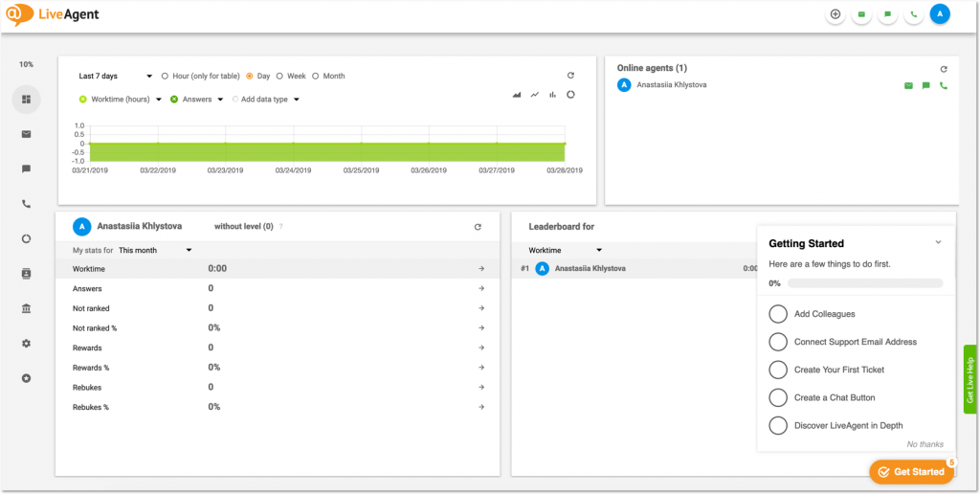
Task: Open the Customers contacts sidebar icon
Action: coord(26,274)
